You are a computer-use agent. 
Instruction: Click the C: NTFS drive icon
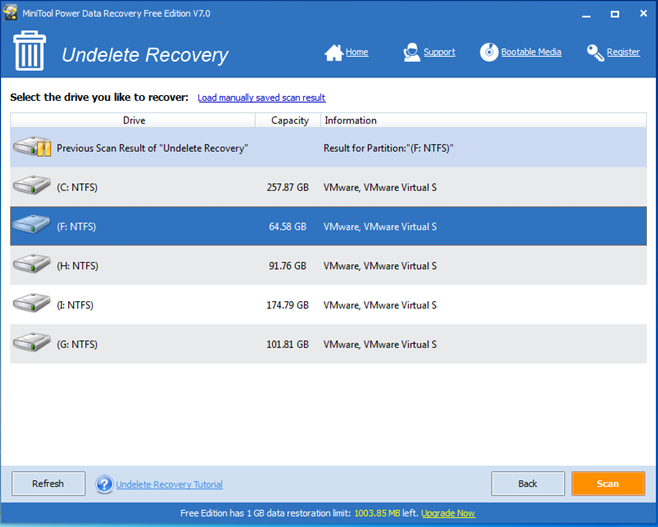pyautogui.click(x=31, y=185)
